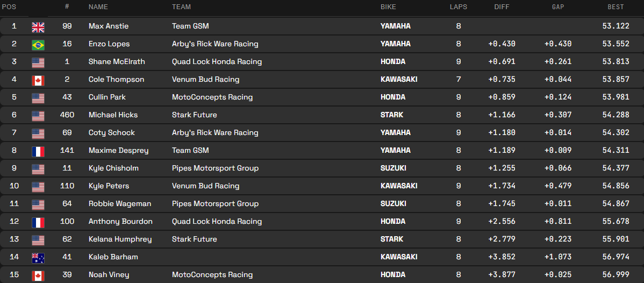Open rider Kyle Chisholm's name

tap(113, 168)
